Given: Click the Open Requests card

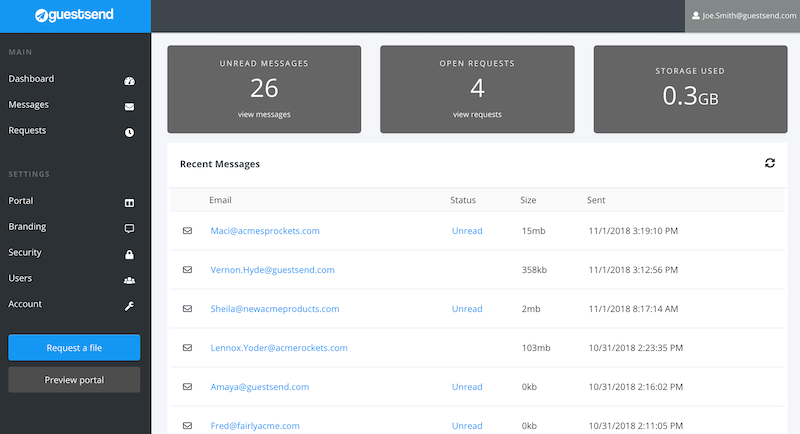Looking at the screenshot, I should [x=477, y=89].
